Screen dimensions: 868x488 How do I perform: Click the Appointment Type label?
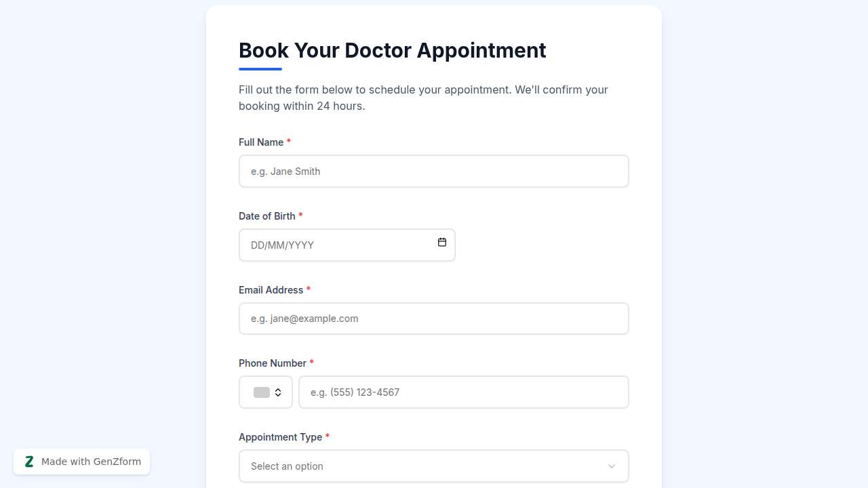click(x=281, y=437)
